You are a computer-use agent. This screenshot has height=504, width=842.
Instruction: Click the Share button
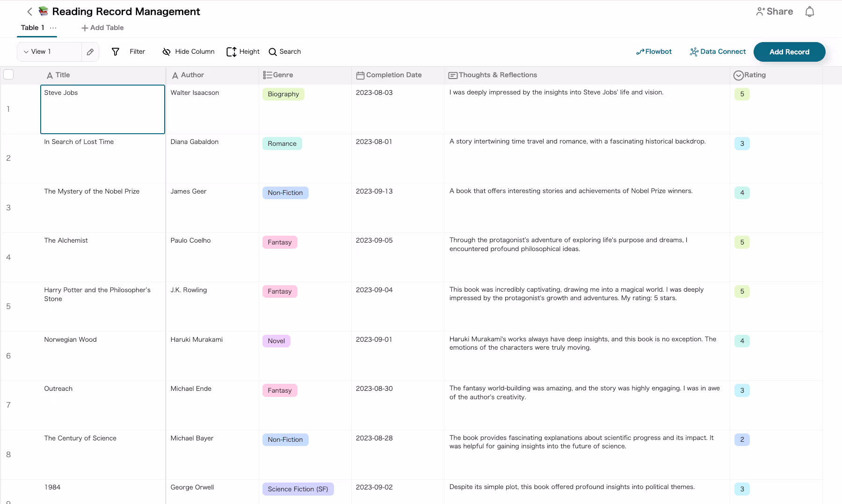pyautogui.click(x=775, y=12)
